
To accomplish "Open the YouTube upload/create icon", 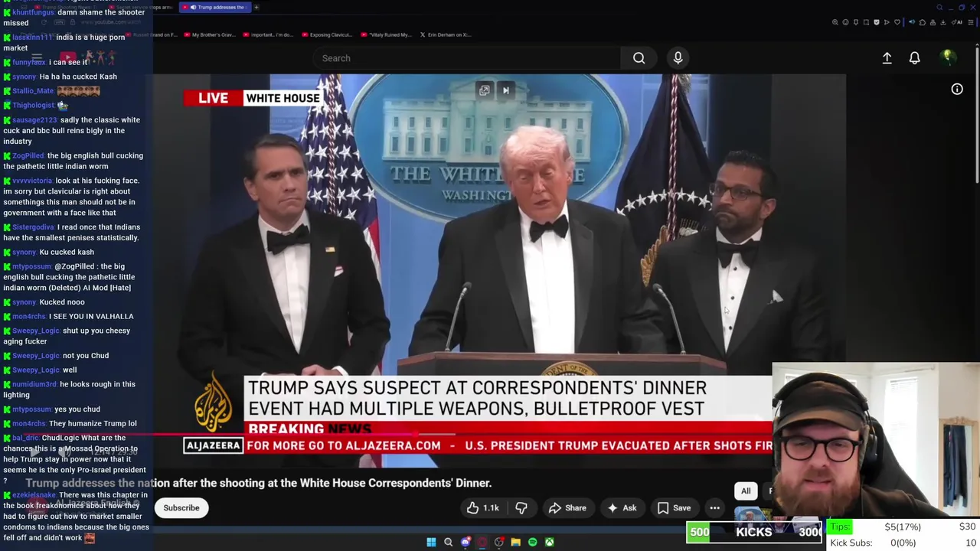I will point(887,58).
